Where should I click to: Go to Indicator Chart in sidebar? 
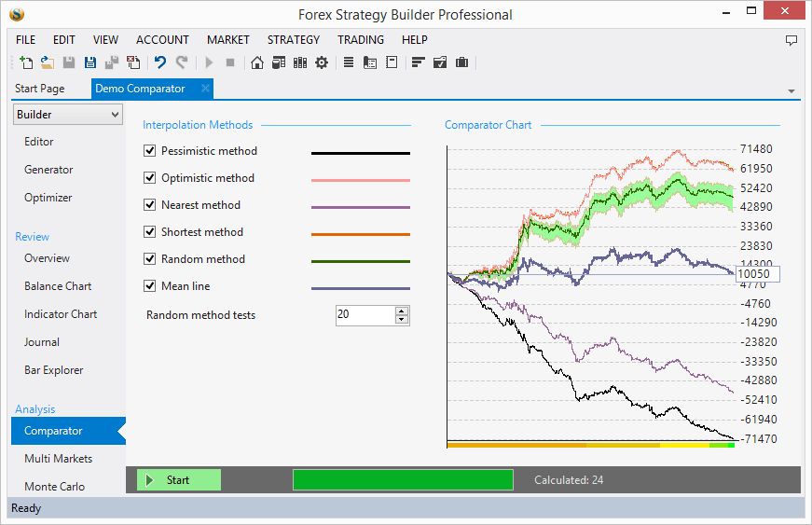61,313
